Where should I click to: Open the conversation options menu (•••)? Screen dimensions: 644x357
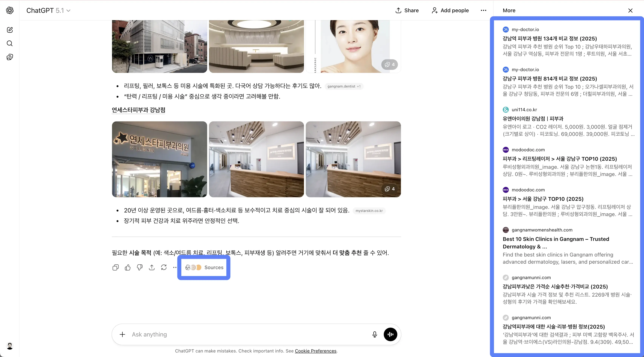[483, 11]
